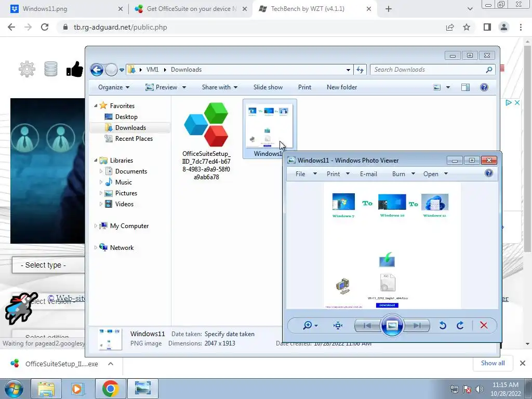The width and height of the screenshot is (532, 399).
Task: Open Photo Viewer help icon
Action: [x=488, y=174]
